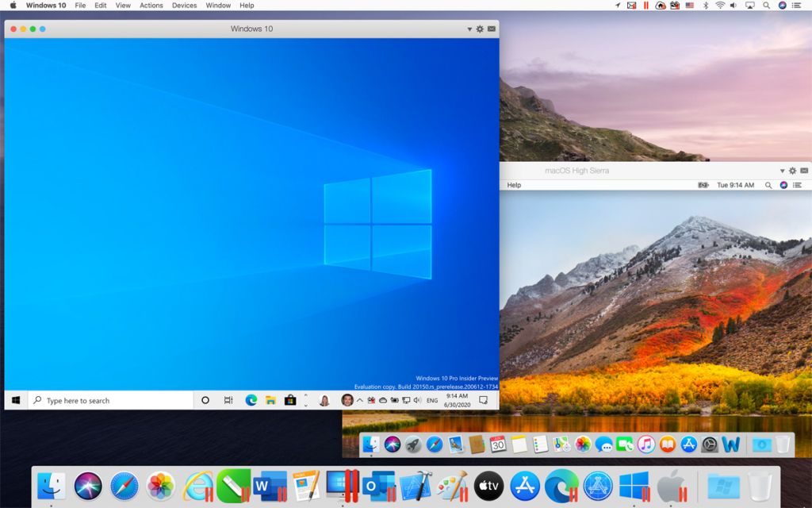
Task: Open Microsoft Edge from the Windows taskbar
Action: (x=251, y=400)
